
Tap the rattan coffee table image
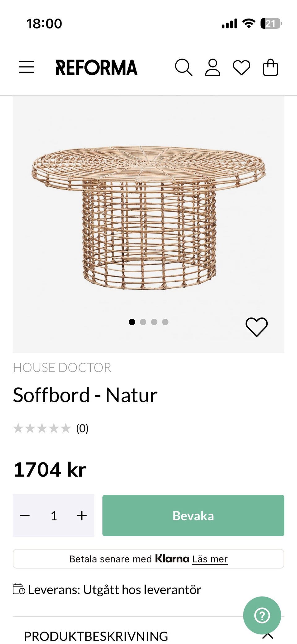point(148,217)
